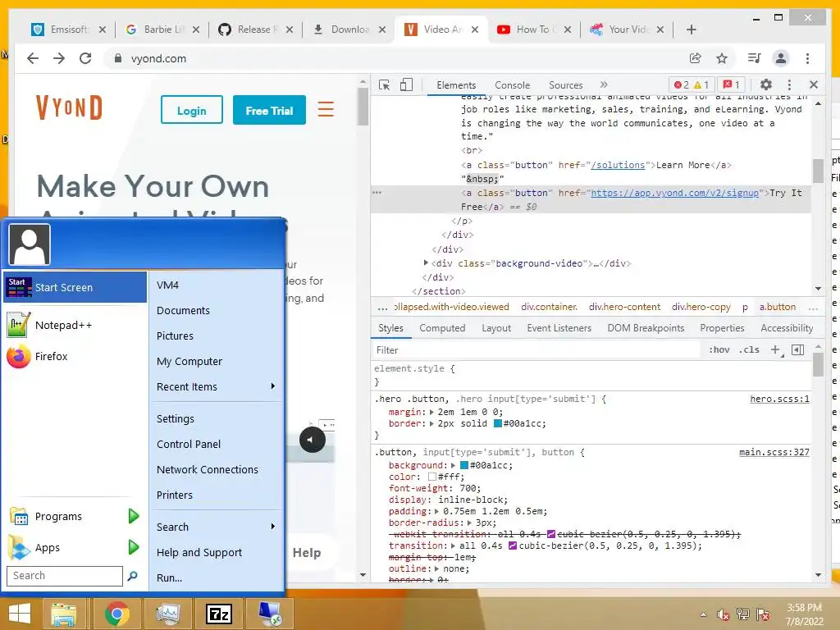Open the Computed styles tab

442,328
